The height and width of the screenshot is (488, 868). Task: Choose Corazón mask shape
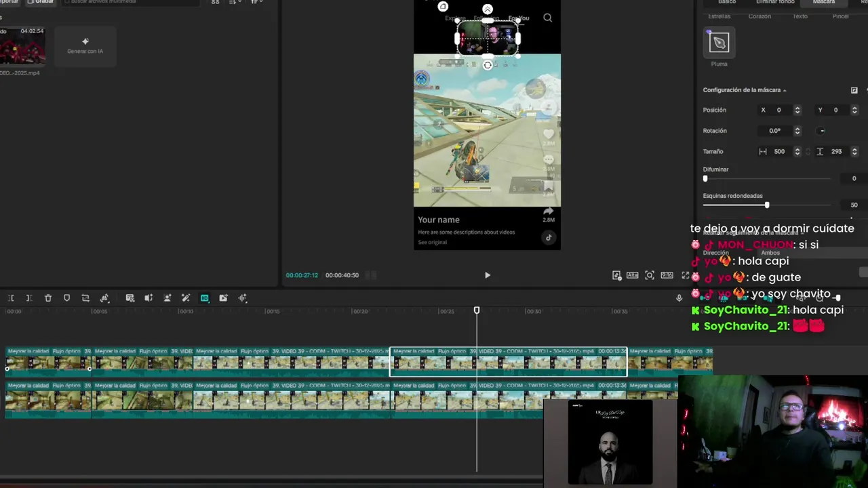click(759, 16)
